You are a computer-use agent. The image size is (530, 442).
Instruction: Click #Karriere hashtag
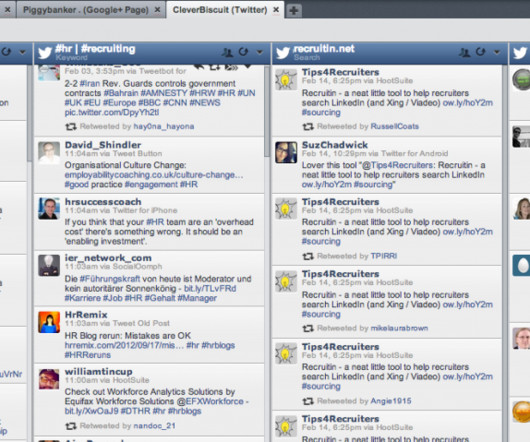[x=82, y=298]
